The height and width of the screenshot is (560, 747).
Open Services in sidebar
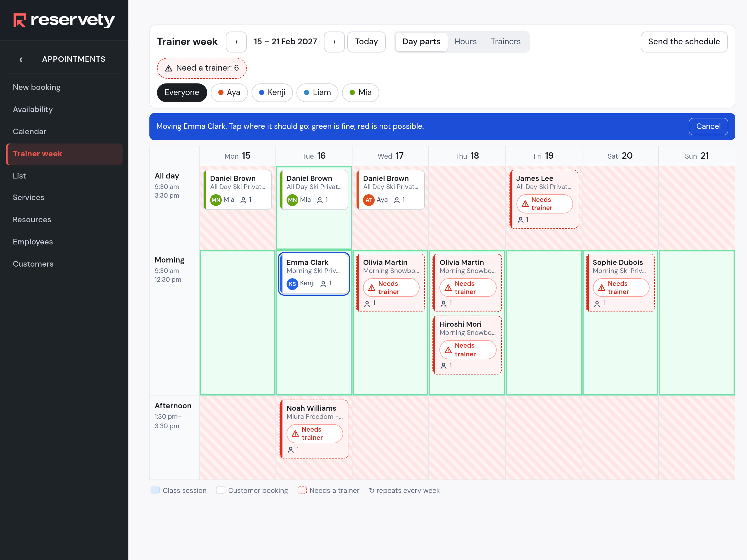click(x=64, y=197)
